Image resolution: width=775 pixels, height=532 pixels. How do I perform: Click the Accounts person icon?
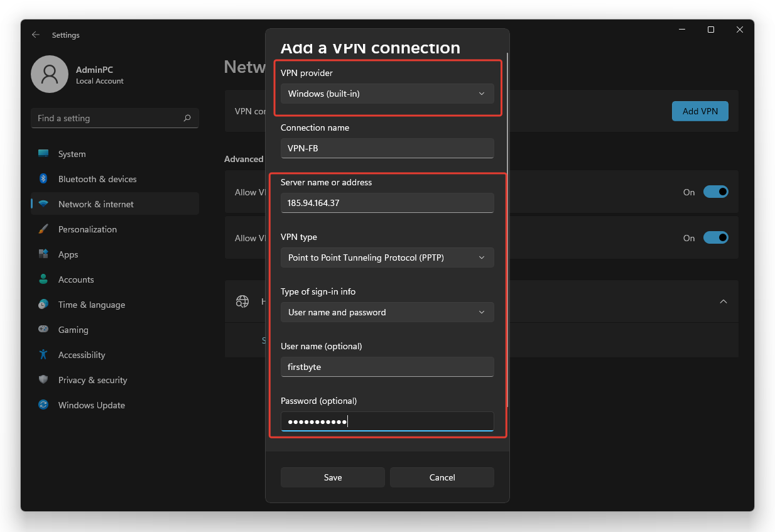point(43,280)
